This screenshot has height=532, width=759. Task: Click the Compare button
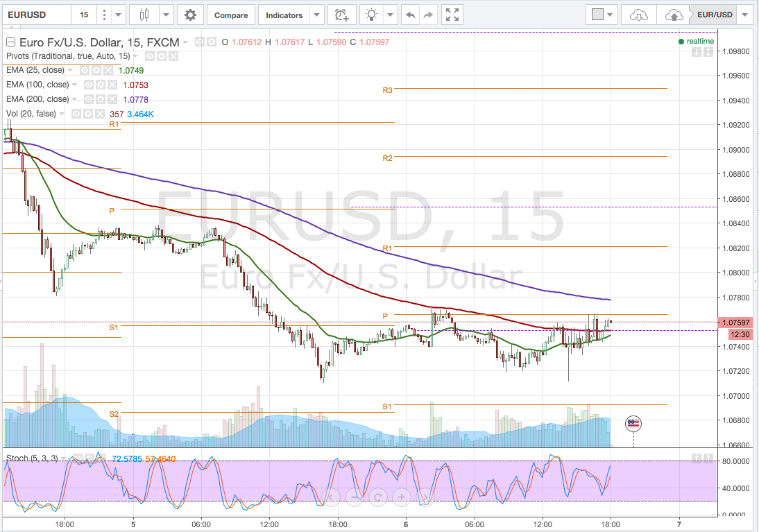(x=231, y=14)
